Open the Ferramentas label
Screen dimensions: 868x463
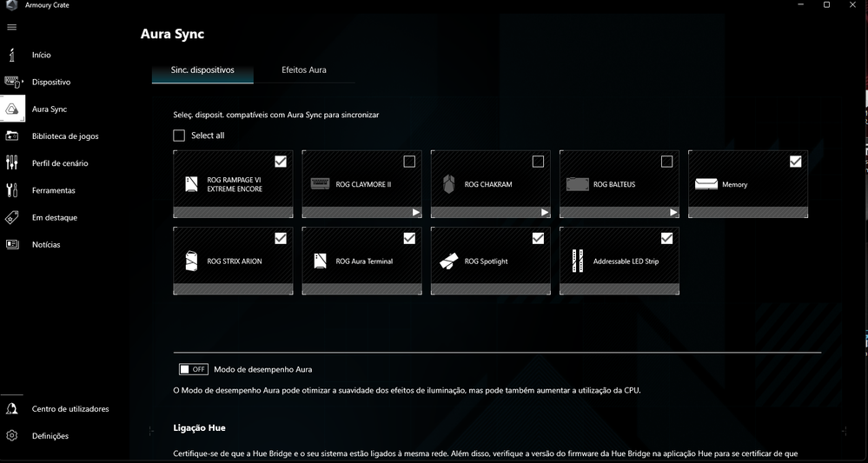[x=54, y=190]
